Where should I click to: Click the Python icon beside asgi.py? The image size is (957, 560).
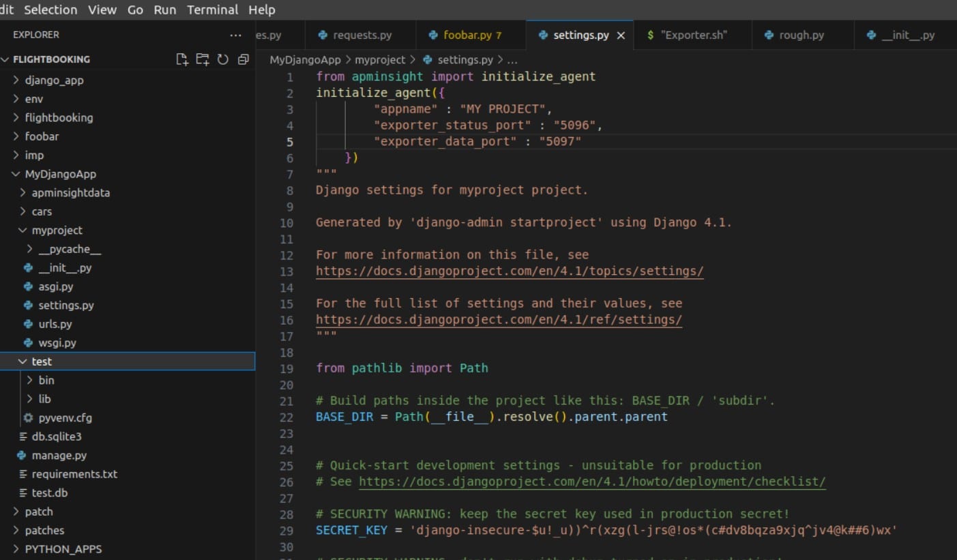click(x=28, y=286)
